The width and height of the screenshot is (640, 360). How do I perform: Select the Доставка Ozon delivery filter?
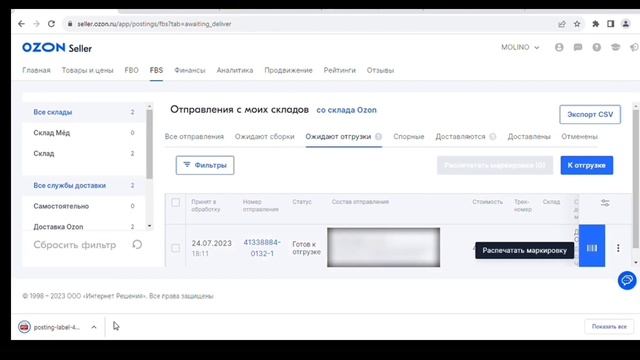(x=84, y=227)
